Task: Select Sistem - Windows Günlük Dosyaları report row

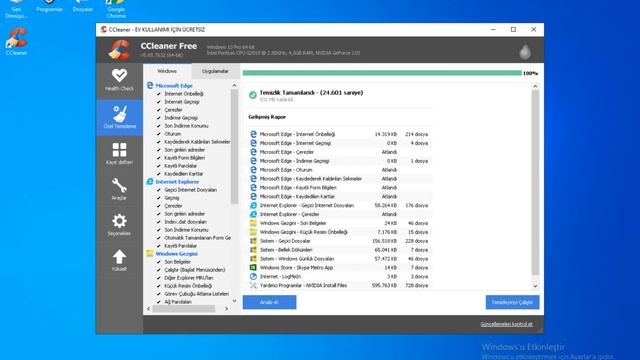Action: [340, 259]
